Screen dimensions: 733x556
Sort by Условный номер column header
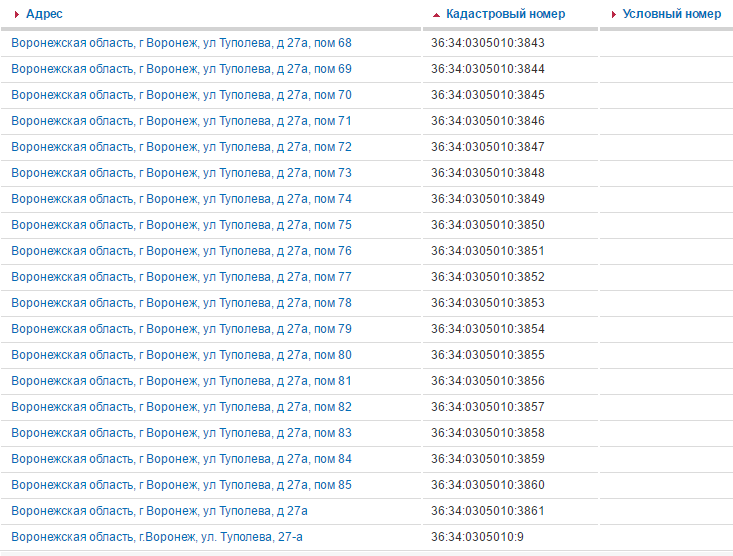[x=670, y=15]
